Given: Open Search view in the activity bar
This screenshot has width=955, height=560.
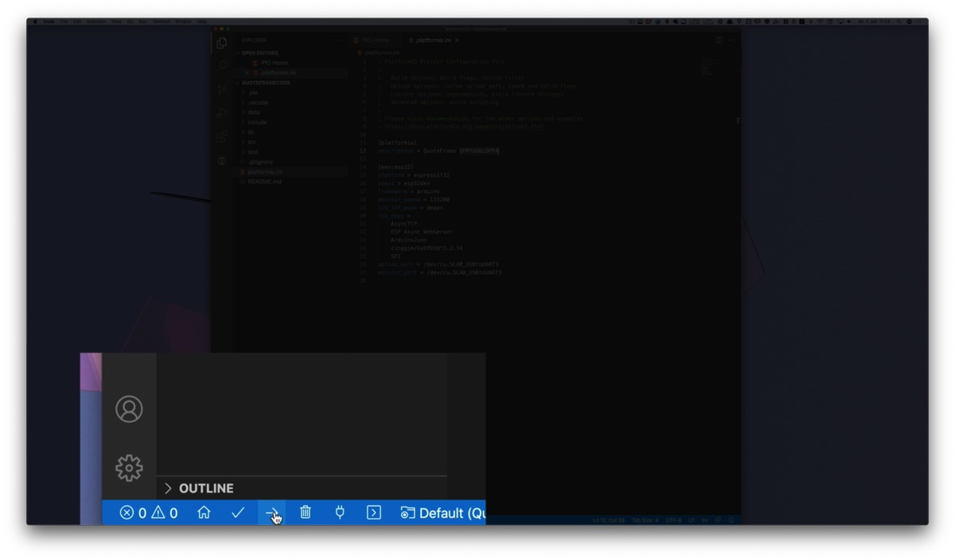Looking at the screenshot, I should click(222, 67).
